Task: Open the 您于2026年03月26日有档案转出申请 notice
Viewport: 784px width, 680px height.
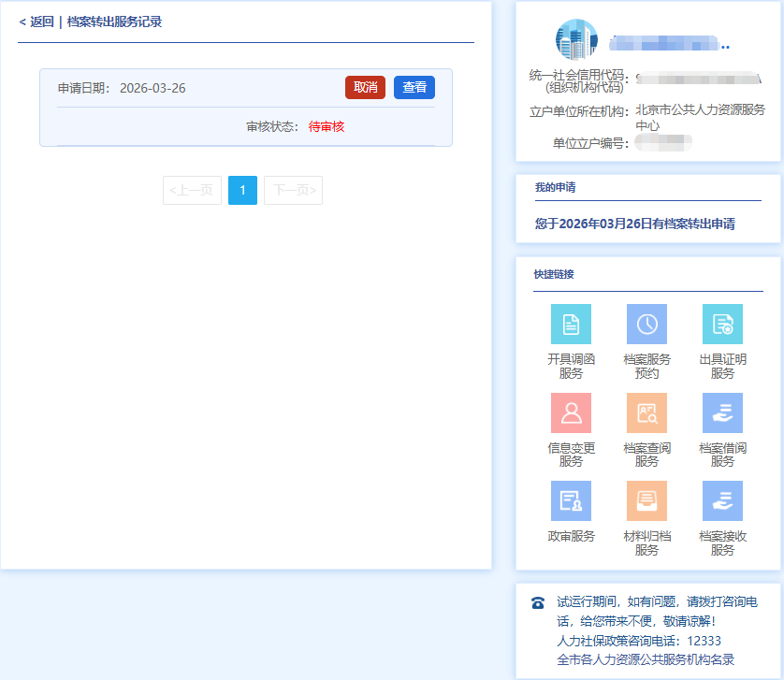Action: (x=634, y=224)
